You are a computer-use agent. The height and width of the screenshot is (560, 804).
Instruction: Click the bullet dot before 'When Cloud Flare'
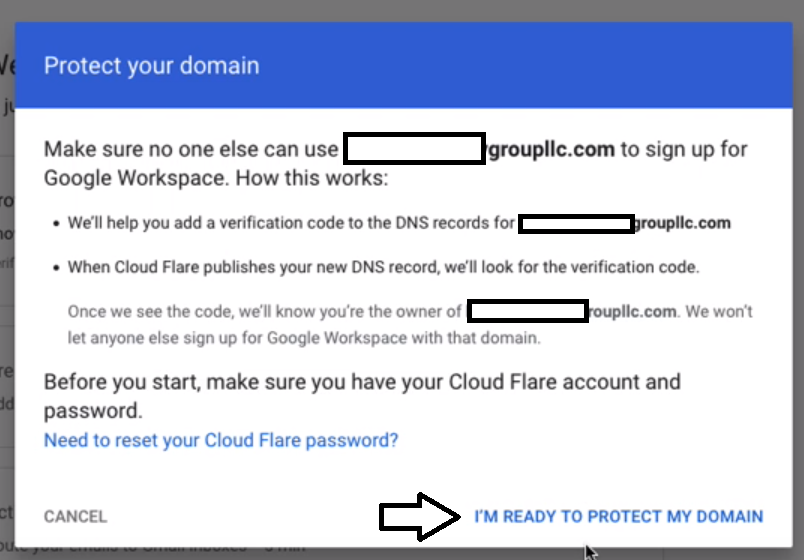click(56, 268)
